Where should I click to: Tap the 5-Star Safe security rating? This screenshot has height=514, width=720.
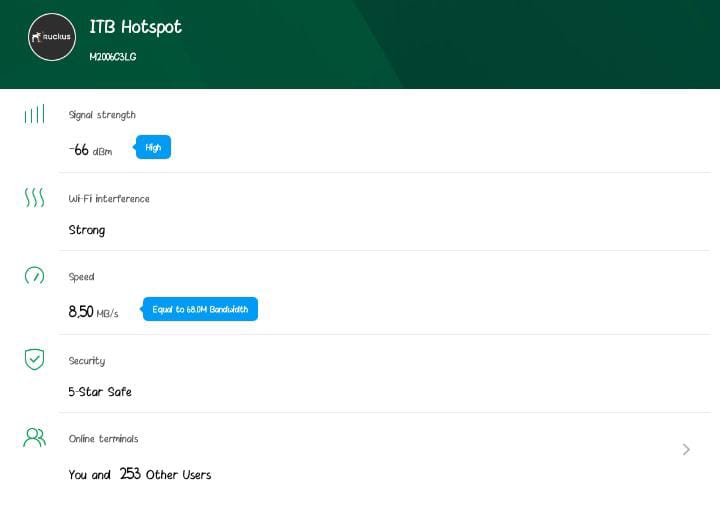click(x=100, y=392)
